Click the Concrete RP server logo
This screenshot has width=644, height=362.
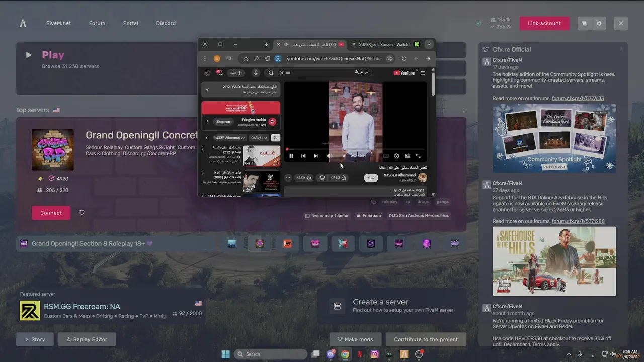(x=53, y=150)
